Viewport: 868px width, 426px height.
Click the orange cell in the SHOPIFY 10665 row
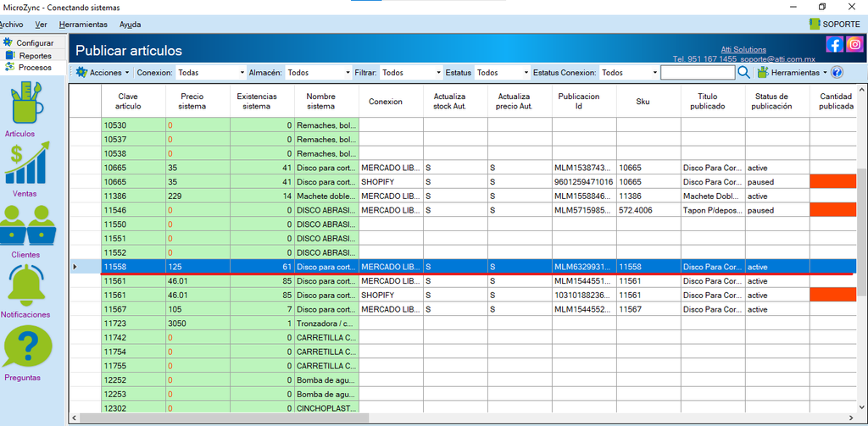click(x=832, y=181)
